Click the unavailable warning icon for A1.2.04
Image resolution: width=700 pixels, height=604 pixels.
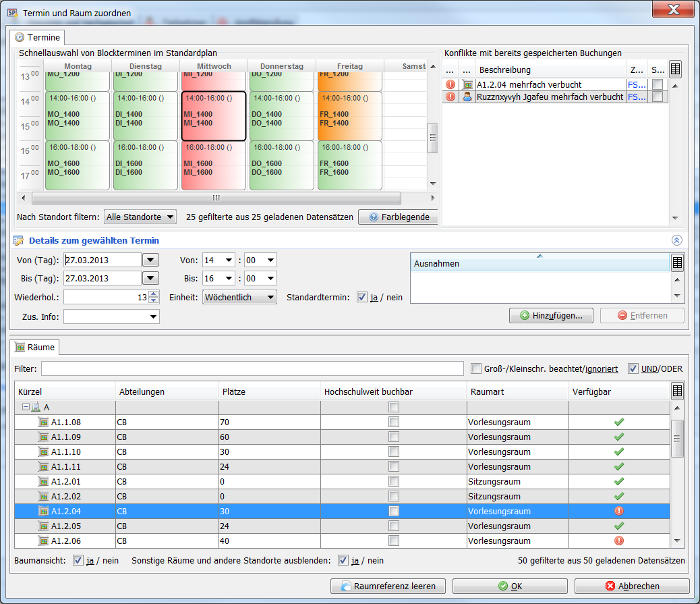619,511
